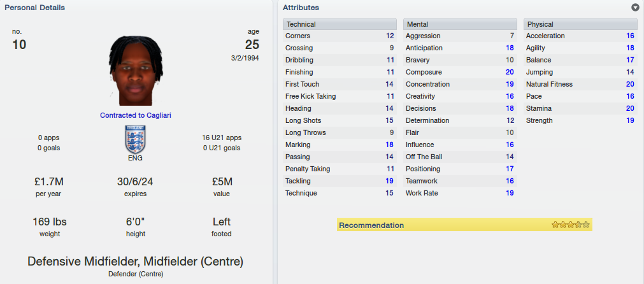Click the Attributes panel title
Screen dimensions: 644x284
pyautogui.click(x=301, y=8)
